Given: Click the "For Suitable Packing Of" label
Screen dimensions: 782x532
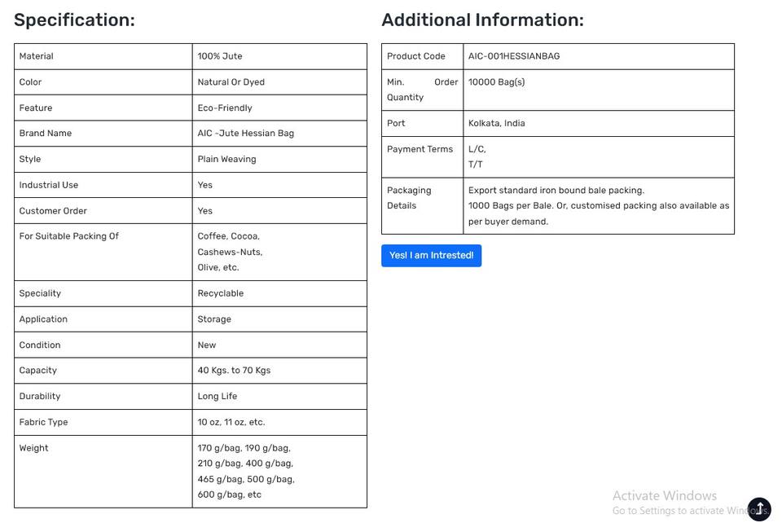Looking at the screenshot, I should [68, 236].
